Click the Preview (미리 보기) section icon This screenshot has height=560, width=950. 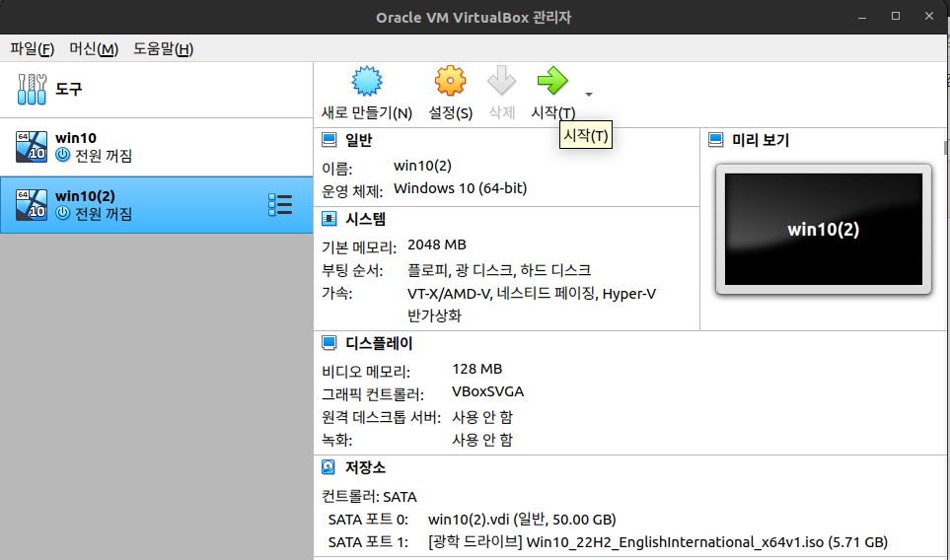click(x=715, y=140)
